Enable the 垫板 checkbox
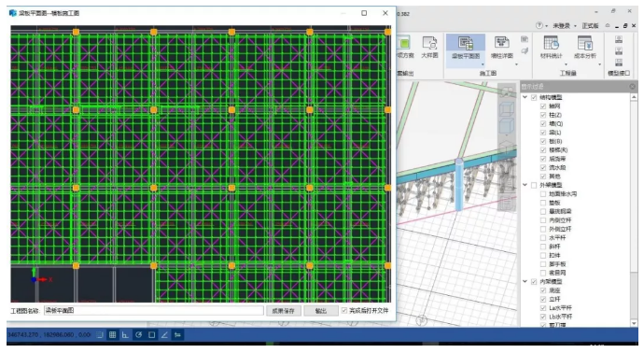 click(543, 203)
